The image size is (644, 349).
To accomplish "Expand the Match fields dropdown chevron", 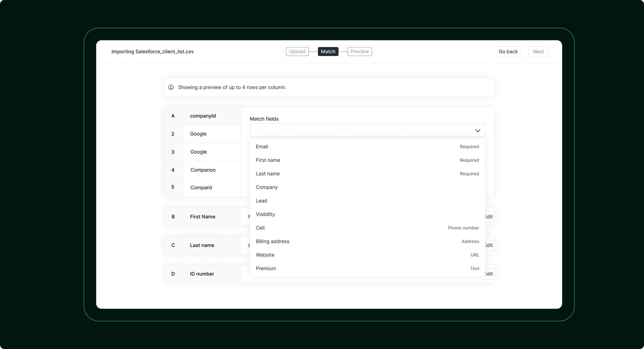I will pos(478,131).
